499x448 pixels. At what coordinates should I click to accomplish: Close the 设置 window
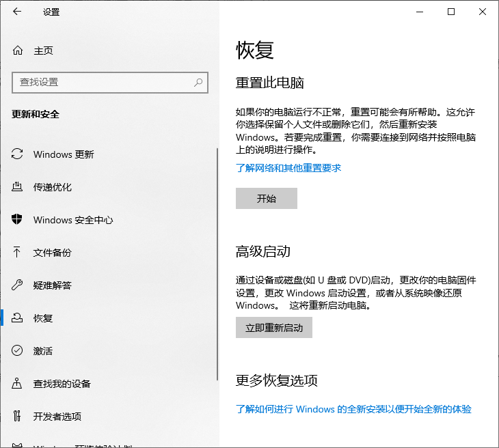pyautogui.click(x=483, y=12)
